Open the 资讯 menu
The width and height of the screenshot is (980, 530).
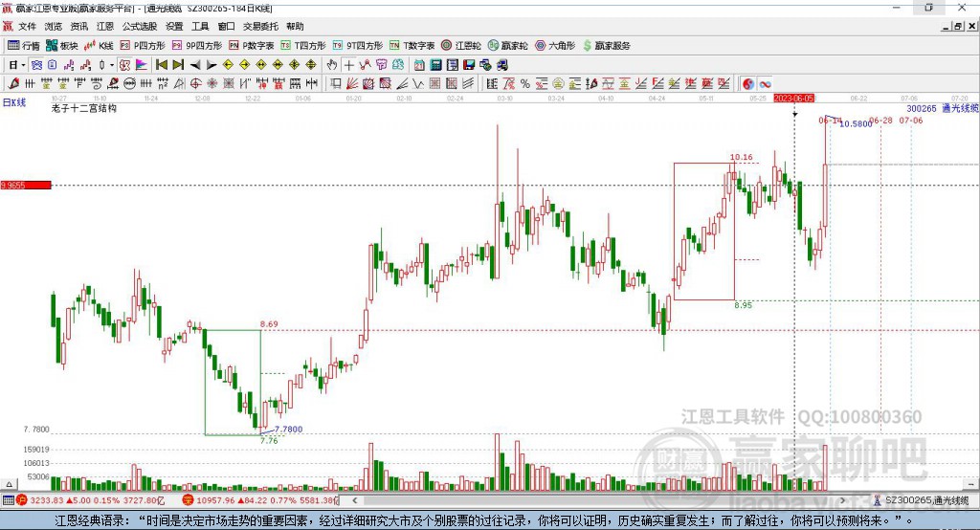click(x=78, y=26)
